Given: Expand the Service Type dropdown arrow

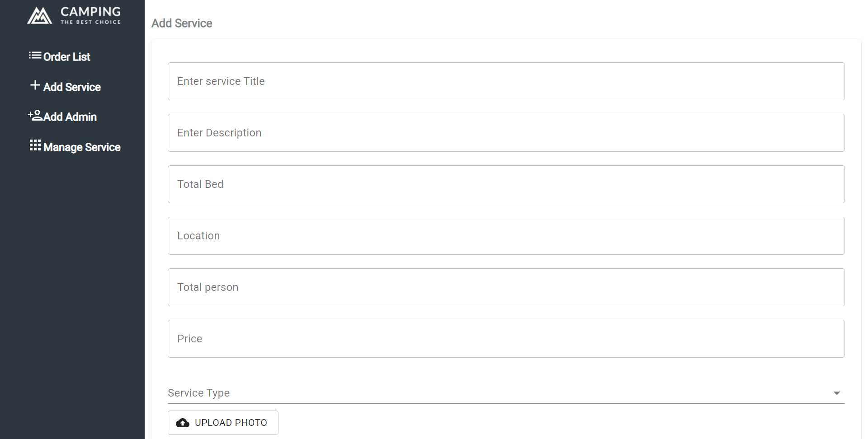Looking at the screenshot, I should click(x=837, y=393).
